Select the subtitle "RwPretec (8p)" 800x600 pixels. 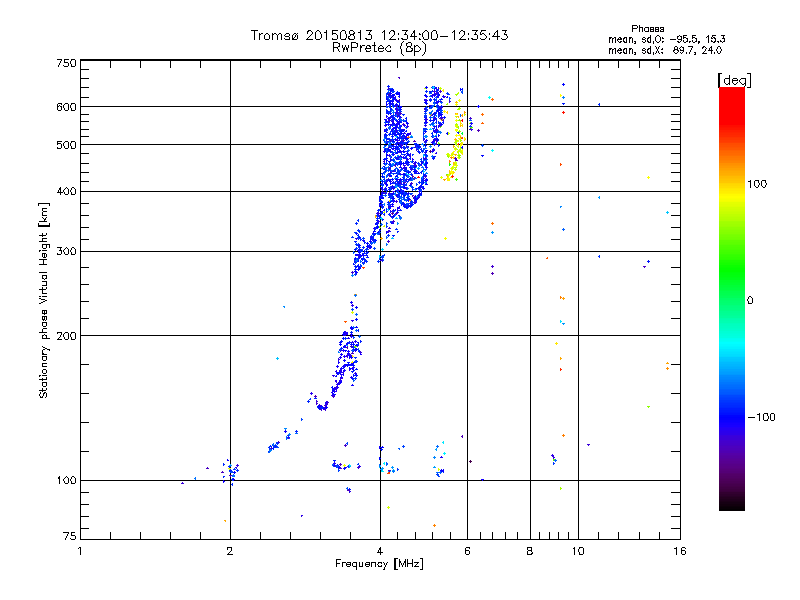tap(379, 48)
